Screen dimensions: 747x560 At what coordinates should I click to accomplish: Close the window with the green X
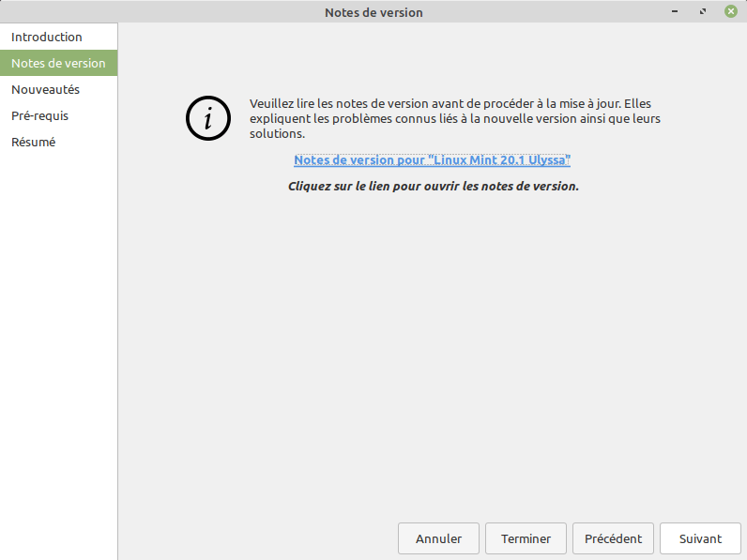(x=730, y=12)
